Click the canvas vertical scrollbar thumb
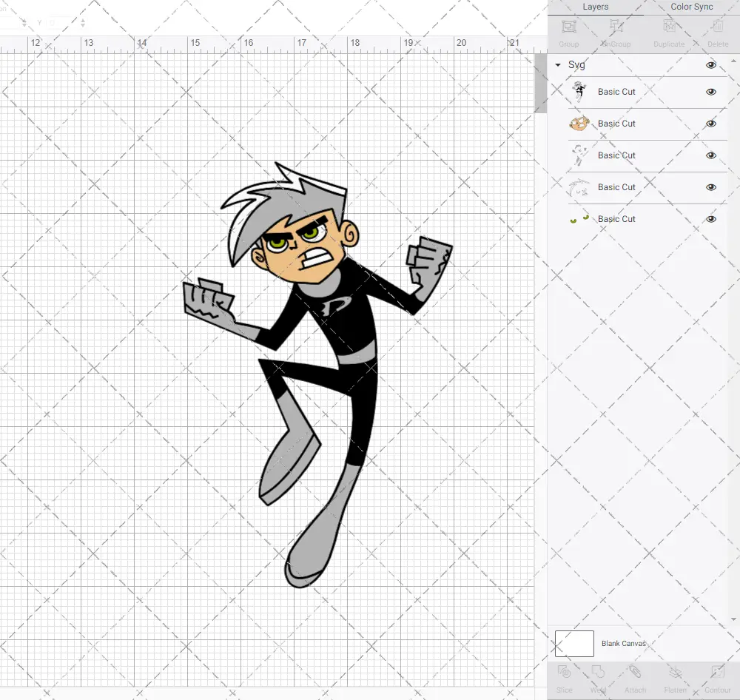740x700 pixels. click(540, 83)
